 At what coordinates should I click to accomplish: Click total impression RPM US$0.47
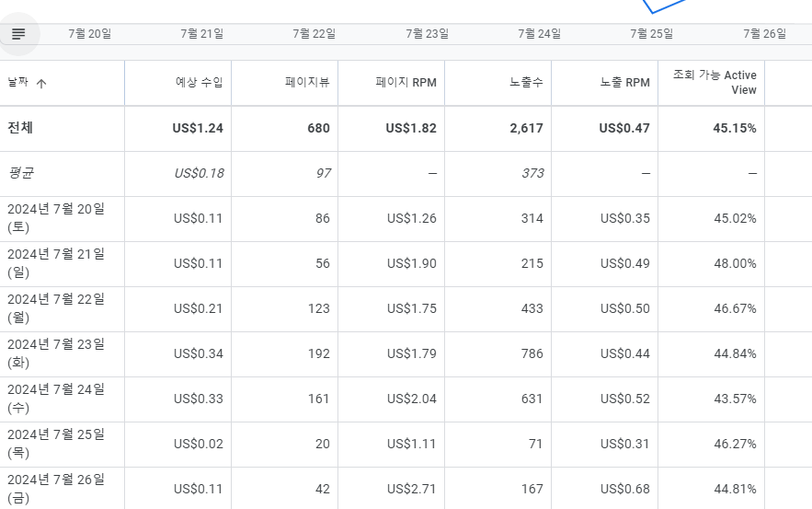(624, 128)
